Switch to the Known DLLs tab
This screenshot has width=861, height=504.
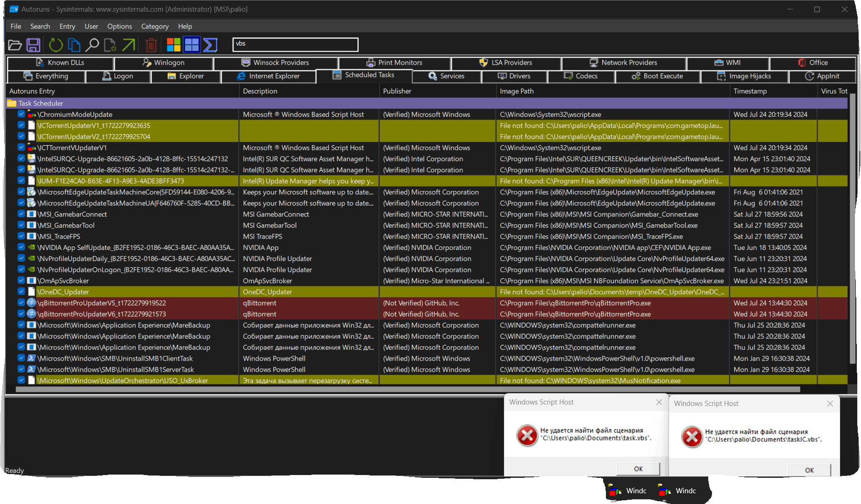coord(60,63)
